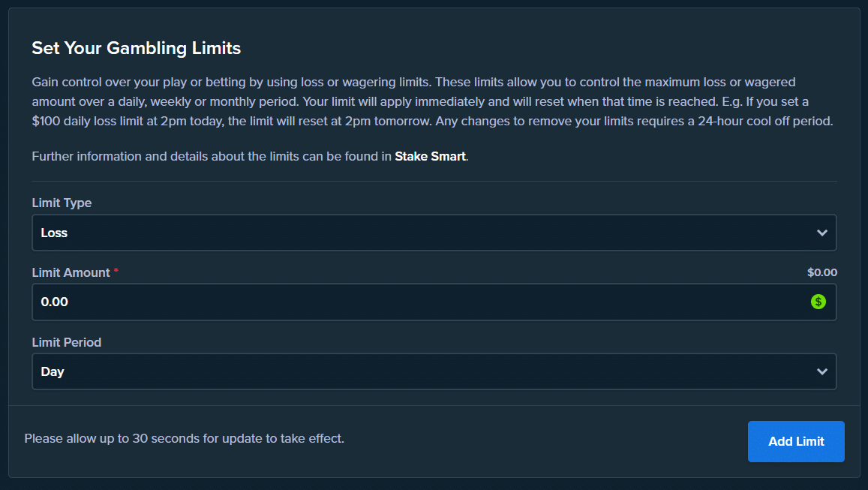Click the gambling limits description paragraph

(x=432, y=101)
